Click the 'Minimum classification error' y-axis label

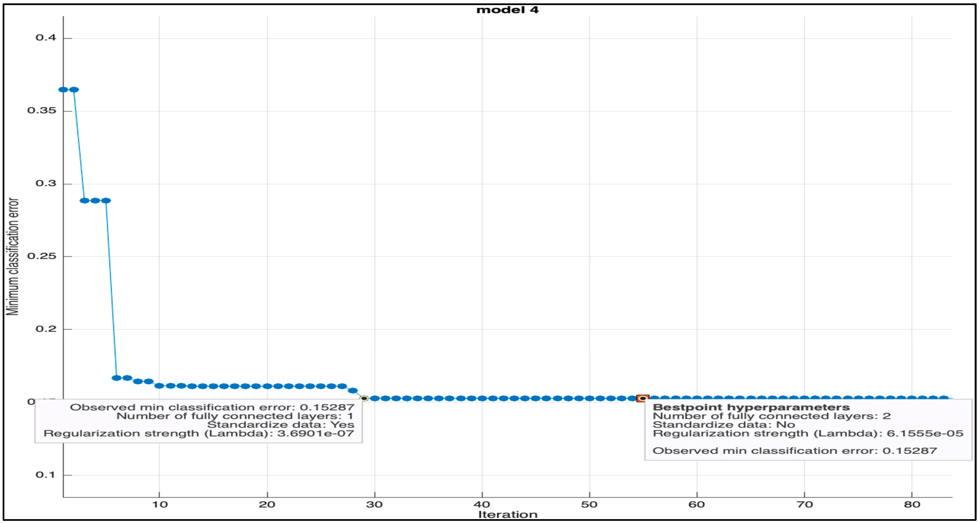tap(12, 256)
